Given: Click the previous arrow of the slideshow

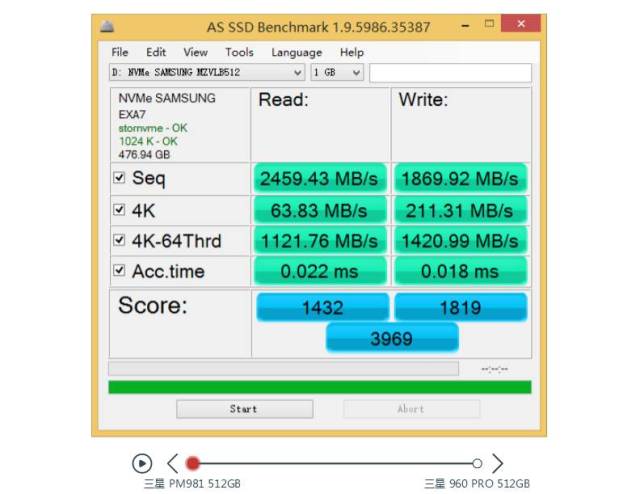Looking at the screenshot, I should (173, 463).
